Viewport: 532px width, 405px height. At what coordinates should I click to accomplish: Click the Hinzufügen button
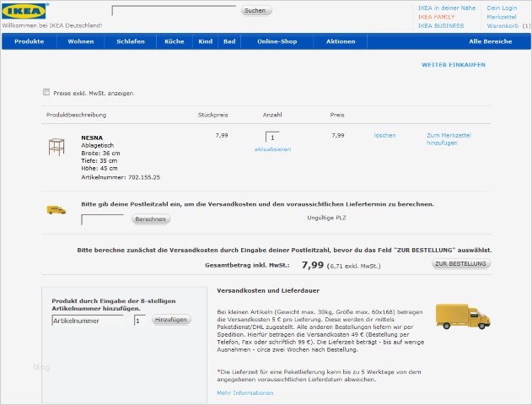(x=171, y=320)
